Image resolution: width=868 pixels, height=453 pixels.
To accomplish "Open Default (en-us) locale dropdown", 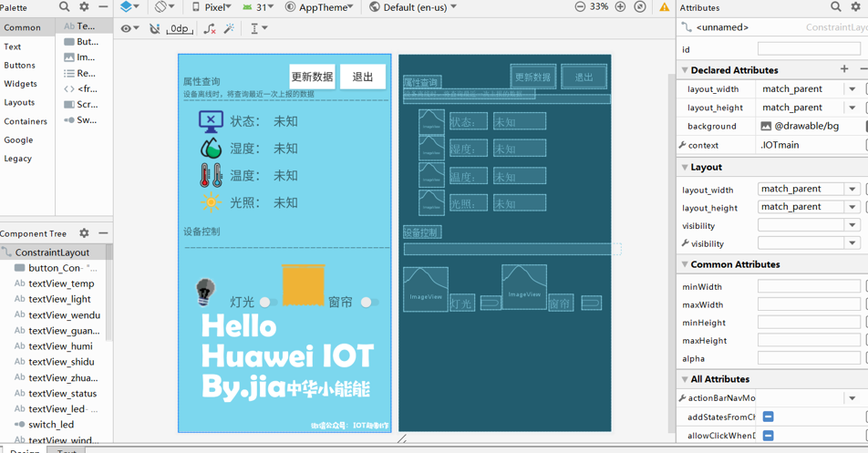I will click(x=413, y=7).
